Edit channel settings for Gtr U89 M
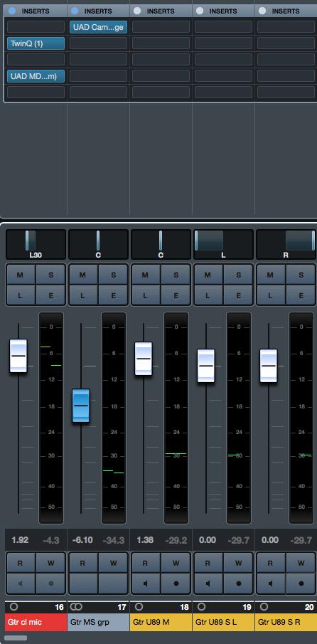Image resolution: width=317 pixels, height=644 pixels. tap(176, 295)
